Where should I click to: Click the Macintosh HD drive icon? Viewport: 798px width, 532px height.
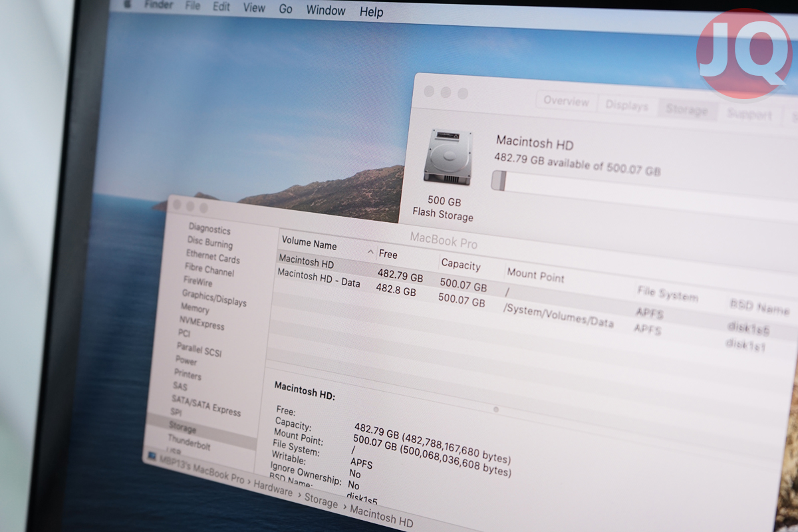(448, 158)
